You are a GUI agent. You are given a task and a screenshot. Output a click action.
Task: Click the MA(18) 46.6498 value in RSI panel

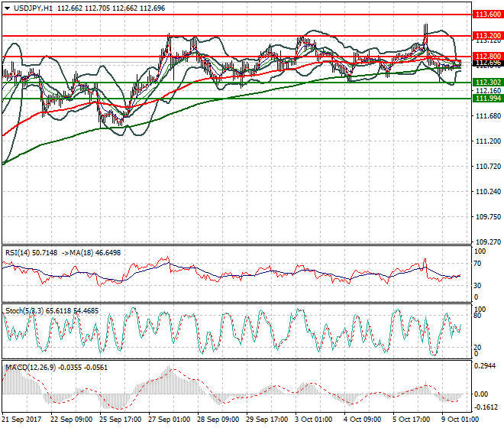click(95, 253)
